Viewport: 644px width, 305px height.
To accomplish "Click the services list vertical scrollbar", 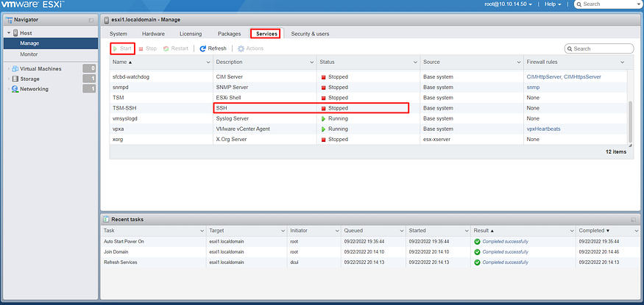I will click(631, 123).
